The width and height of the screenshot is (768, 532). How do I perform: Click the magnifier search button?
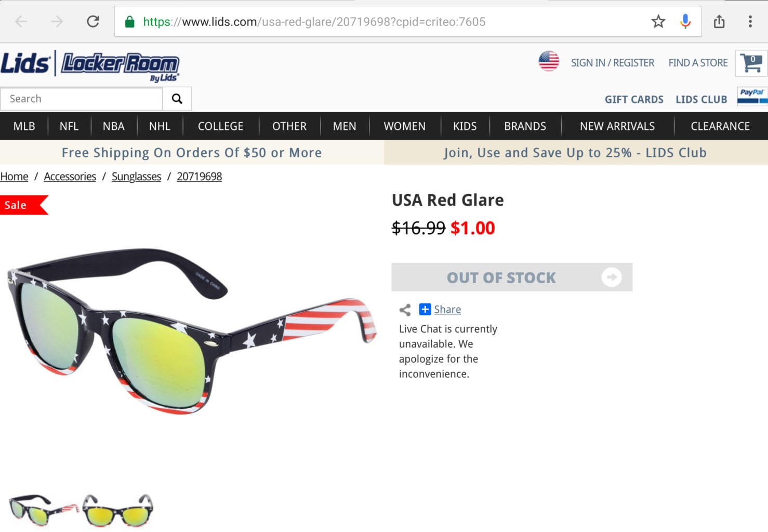[x=177, y=99]
